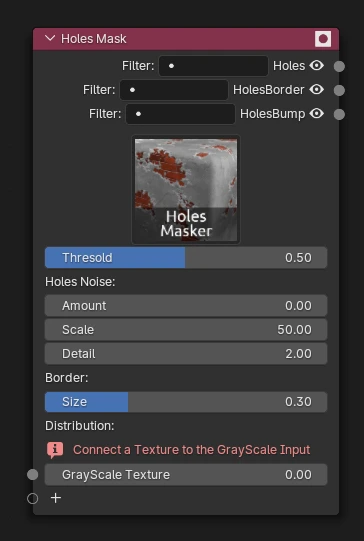364x541 pixels.
Task: Click the Filter field for HolesBorder
Action: (174, 90)
